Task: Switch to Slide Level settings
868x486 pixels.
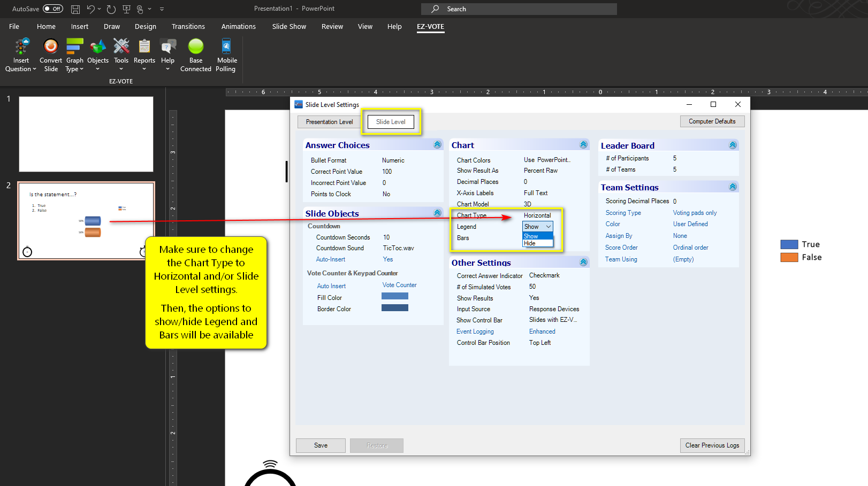Action: point(391,122)
